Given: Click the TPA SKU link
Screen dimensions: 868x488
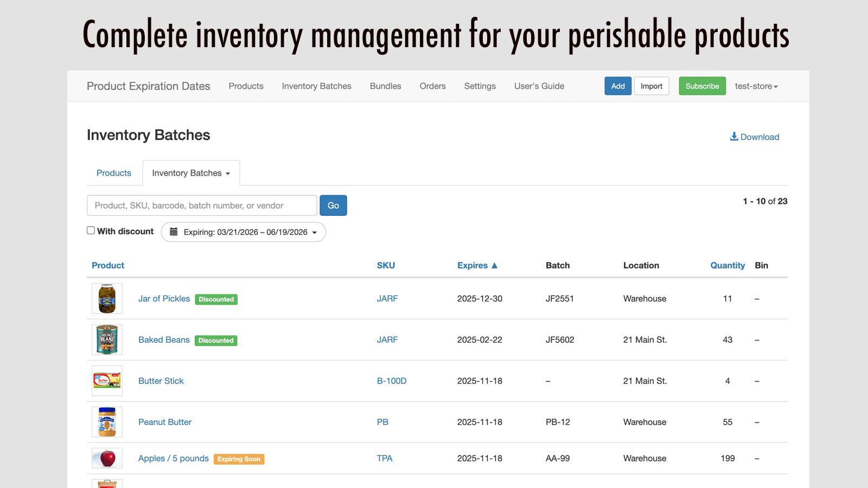Looking at the screenshot, I should 385,459.
